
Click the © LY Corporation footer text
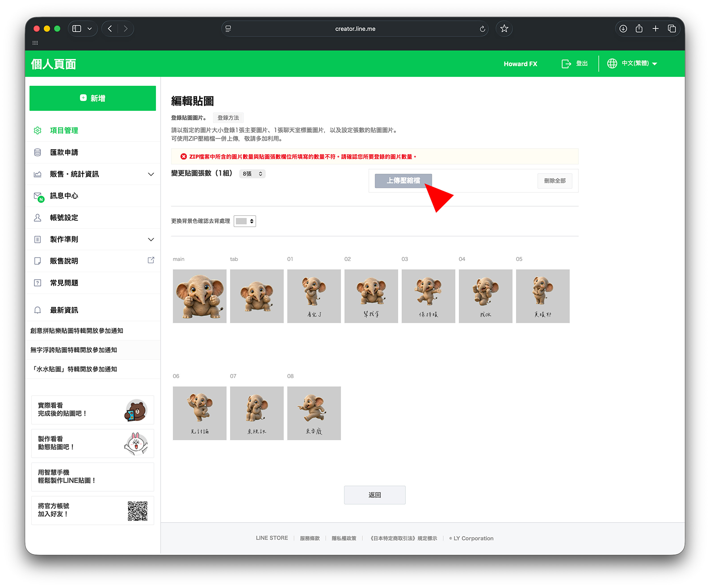(x=471, y=538)
